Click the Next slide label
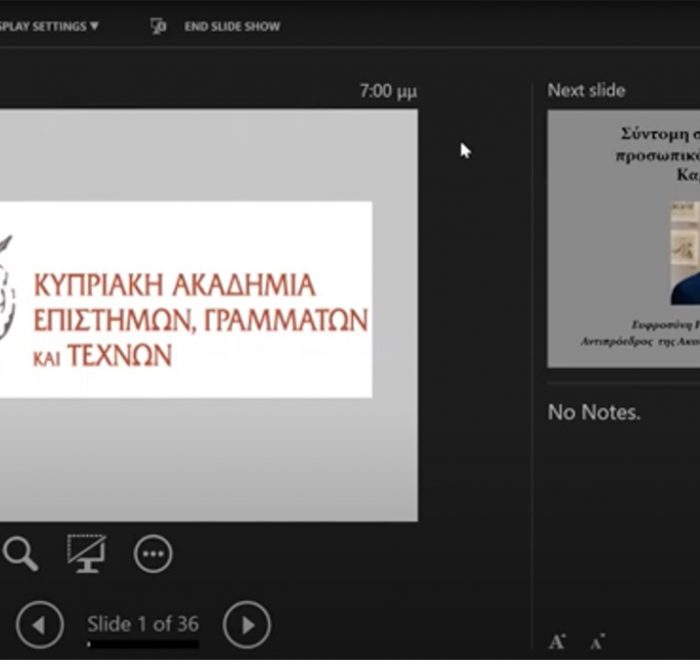Image resolution: width=700 pixels, height=660 pixels. click(586, 91)
